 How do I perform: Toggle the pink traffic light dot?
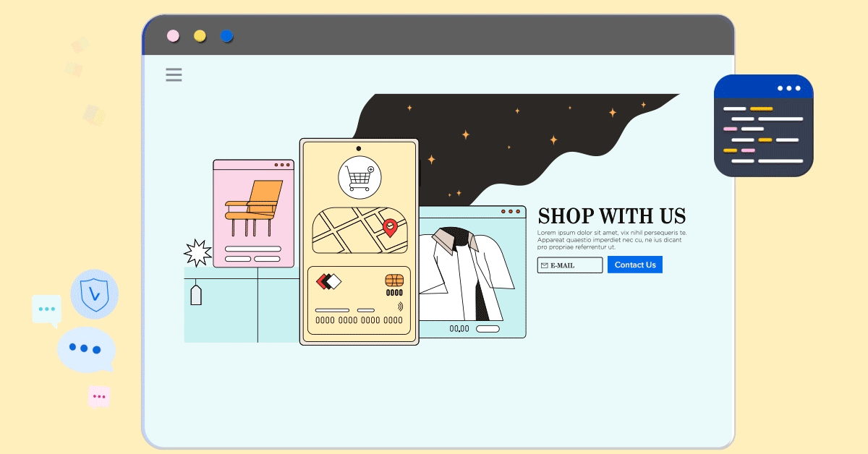coord(173,35)
